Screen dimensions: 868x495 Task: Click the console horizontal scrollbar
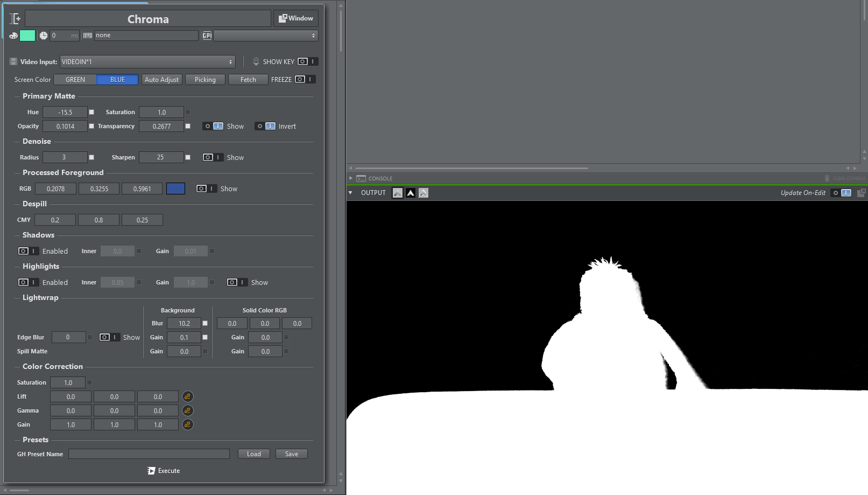click(x=471, y=168)
